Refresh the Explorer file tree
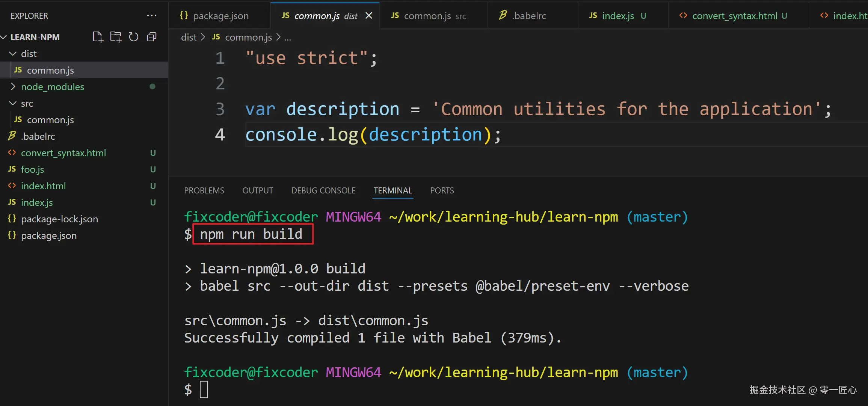This screenshot has width=868, height=406. click(134, 37)
